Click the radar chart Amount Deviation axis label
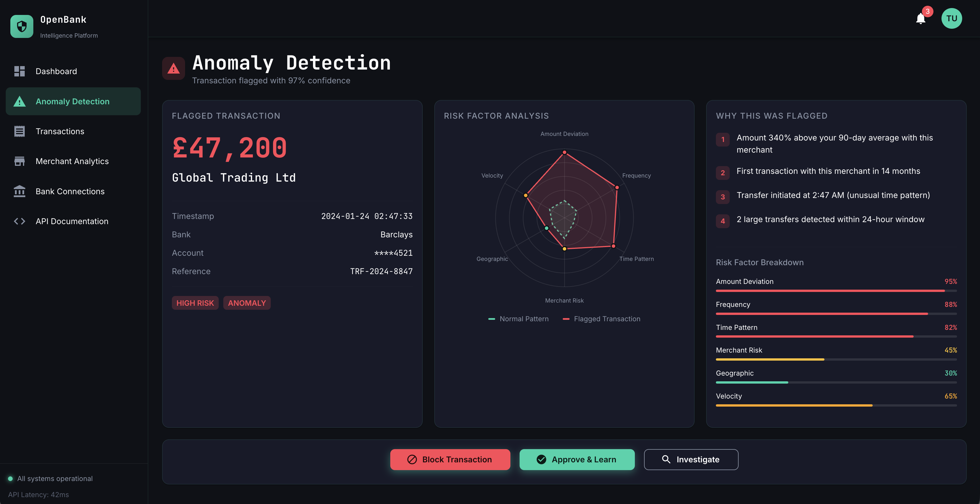 point(564,134)
